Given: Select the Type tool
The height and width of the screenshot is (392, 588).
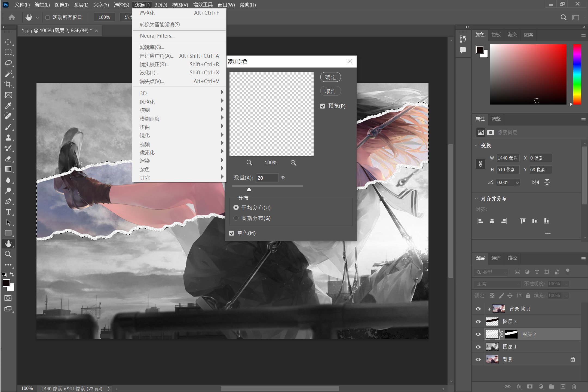Looking at the screenshot, I should [8, 212].
